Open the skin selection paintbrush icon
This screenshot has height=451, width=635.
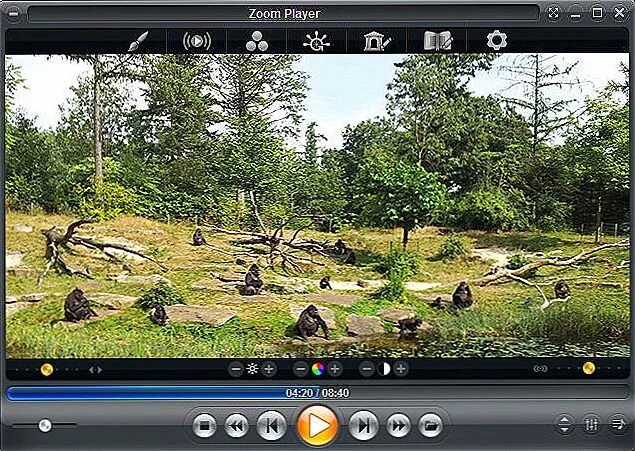(139, 41)
